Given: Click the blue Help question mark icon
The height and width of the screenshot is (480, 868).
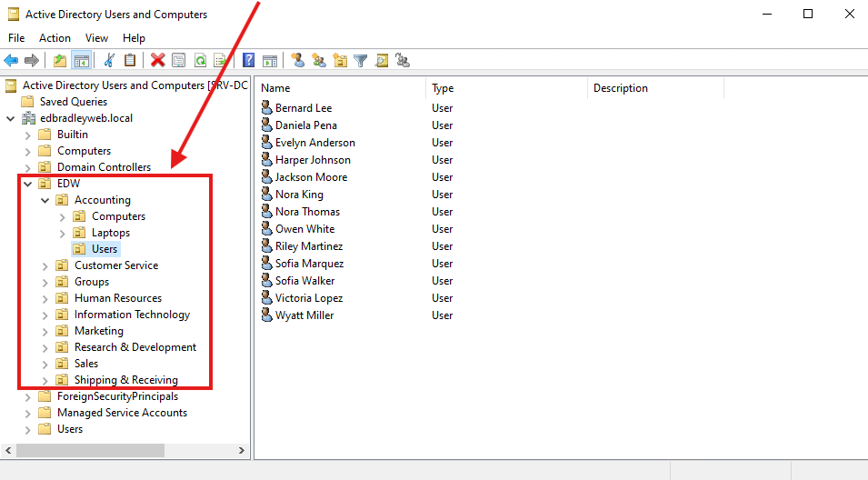Looking at the screenshot, I should click(248, 60).
